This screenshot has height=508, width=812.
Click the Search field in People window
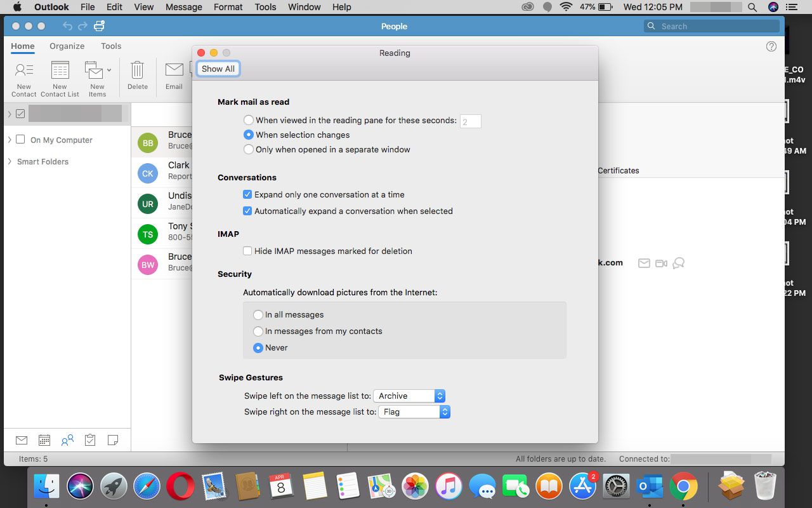(712, 26)
